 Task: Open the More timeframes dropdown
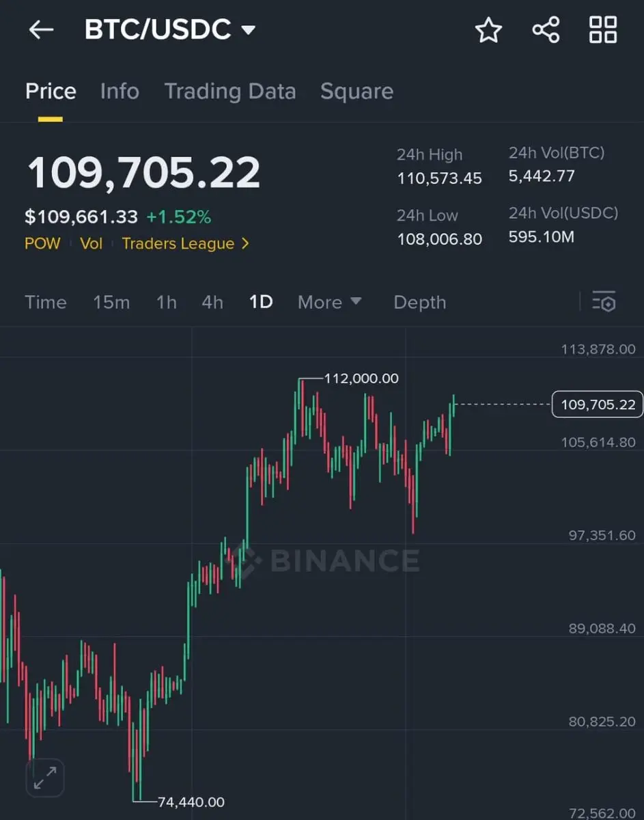pyautogui.click(x=330, y=302)
